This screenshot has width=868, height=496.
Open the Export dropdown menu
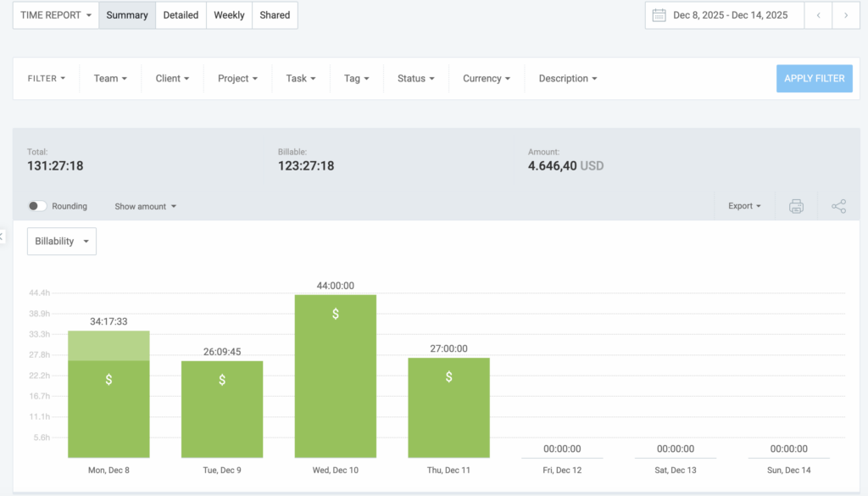(744, 206)
